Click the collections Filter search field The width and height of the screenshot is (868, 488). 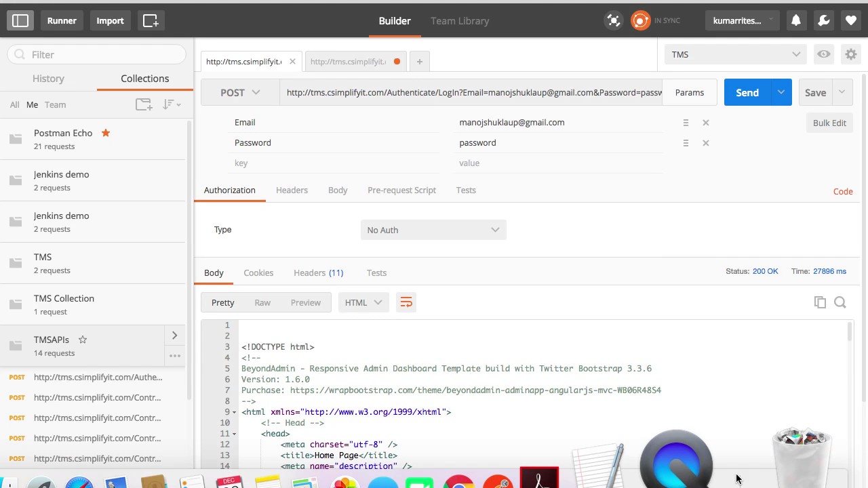click(96, 54)
